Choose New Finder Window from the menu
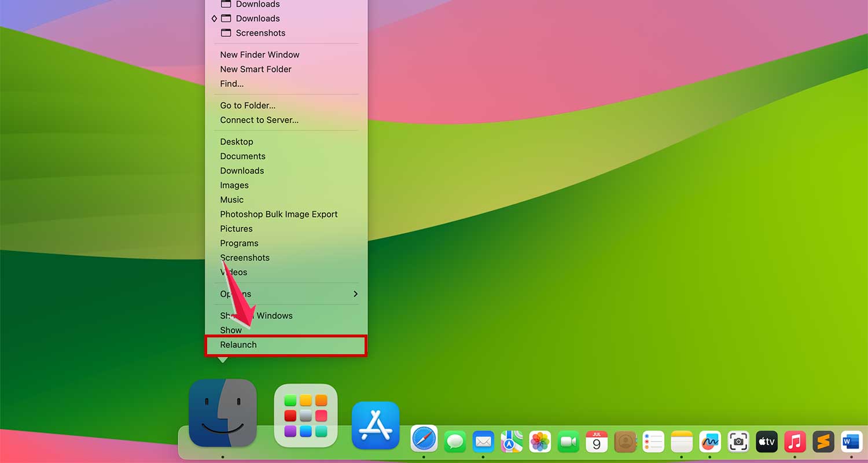Viewport: 868px width, 463px height. coord(259,54)
